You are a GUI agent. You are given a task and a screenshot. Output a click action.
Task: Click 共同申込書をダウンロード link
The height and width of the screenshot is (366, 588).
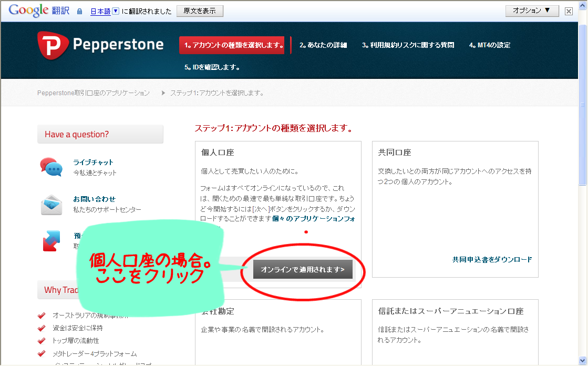coord(492,259)
